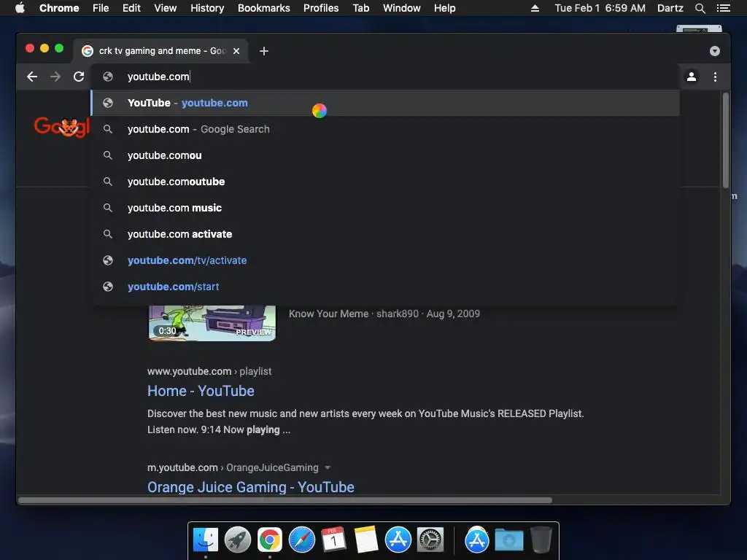Open System Preferences gear in Dock

tap(430, 540)
